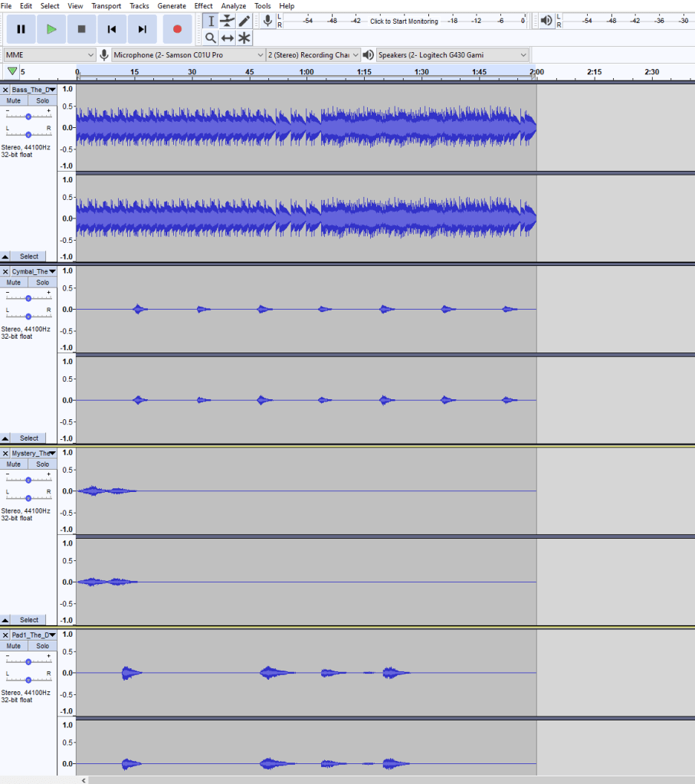Choose the Zoom magnifier tool
Viewport: 695px width, 784px height.
[211, 38]
